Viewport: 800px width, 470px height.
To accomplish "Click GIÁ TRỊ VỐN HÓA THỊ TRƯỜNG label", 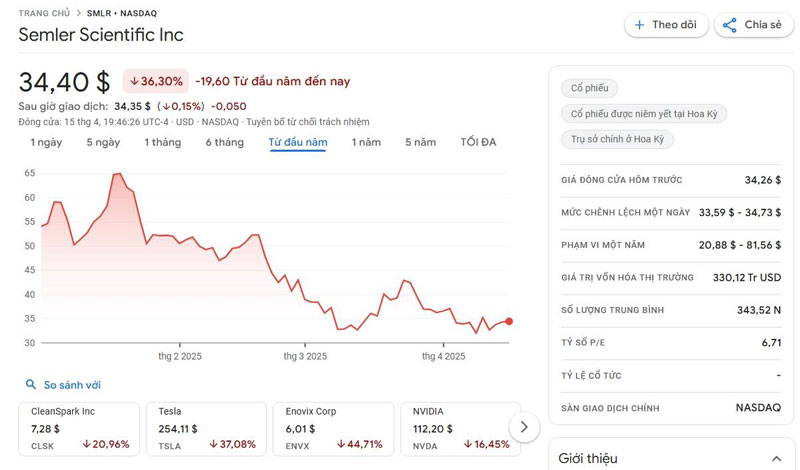I will (x=628, y=278).
